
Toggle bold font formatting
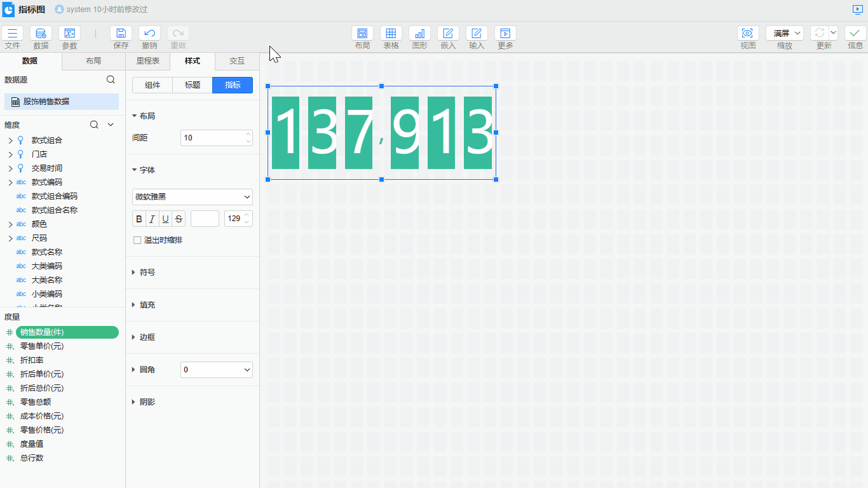[139, 219]
